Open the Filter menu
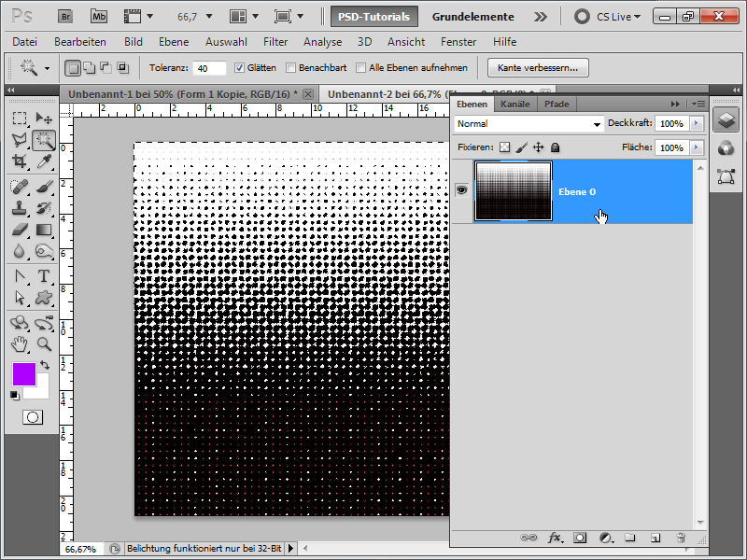Screen dimensions: 747x560 pyautogui.click(x=275, y=42)
